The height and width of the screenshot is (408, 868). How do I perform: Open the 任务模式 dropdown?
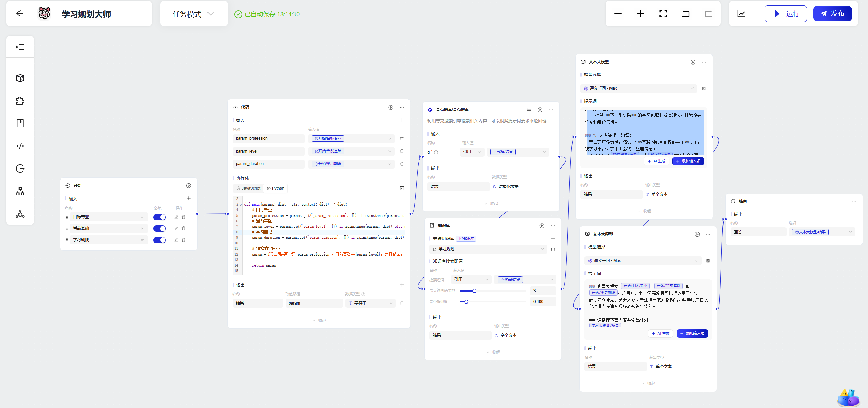[193, 14]
